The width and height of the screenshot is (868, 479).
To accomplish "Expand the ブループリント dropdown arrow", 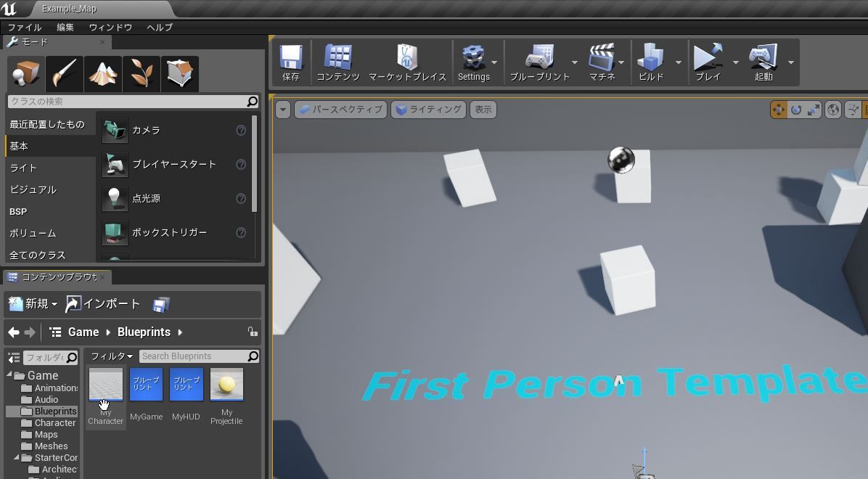I will click(x=575, y=62).
